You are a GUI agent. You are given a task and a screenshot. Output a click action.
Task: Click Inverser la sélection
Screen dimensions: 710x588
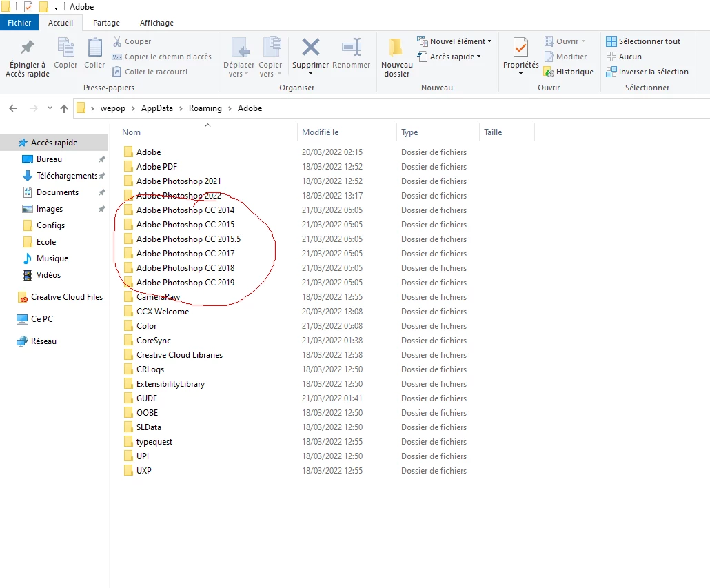647,72
